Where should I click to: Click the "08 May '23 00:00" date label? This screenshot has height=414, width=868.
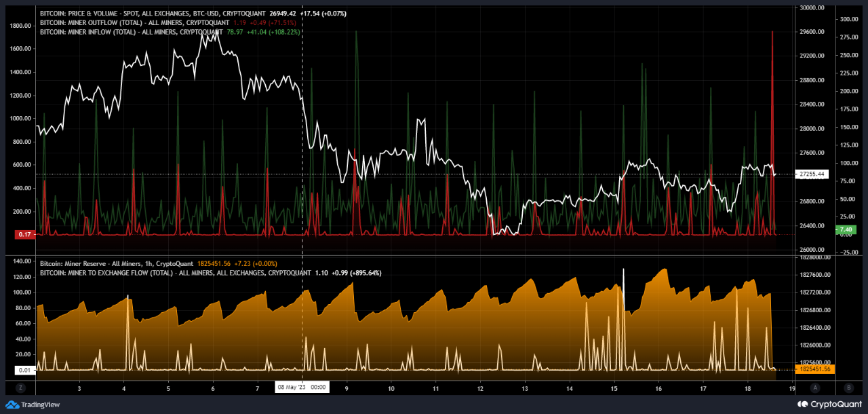302,388
